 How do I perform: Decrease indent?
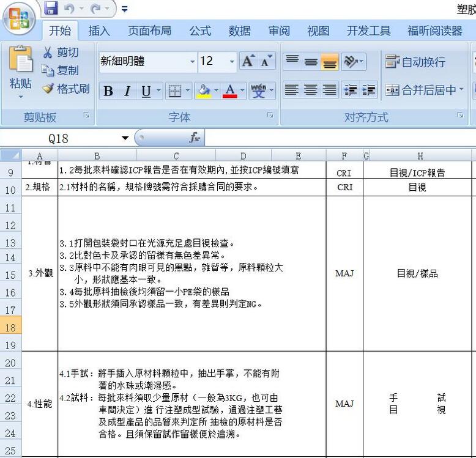click(351, 90)
